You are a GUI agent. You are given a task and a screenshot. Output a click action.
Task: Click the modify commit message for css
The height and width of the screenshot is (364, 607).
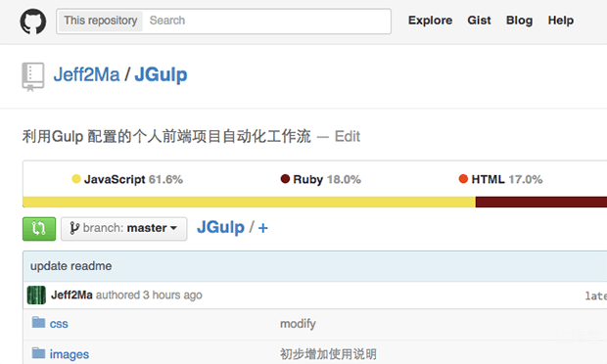click(298, 323)
